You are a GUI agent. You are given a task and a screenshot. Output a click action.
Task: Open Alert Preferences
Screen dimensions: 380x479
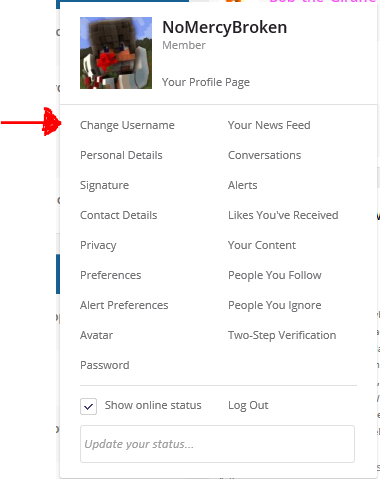tap(124, 305)
